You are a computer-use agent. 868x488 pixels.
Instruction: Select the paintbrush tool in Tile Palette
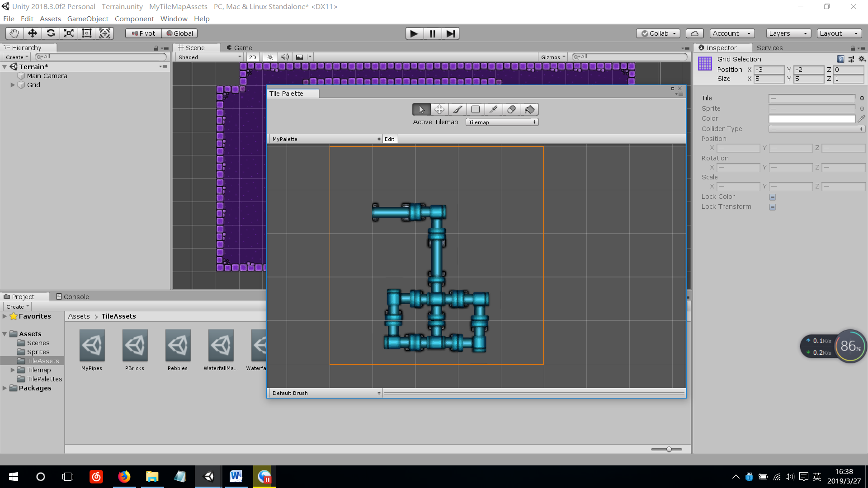pos(458,109)
